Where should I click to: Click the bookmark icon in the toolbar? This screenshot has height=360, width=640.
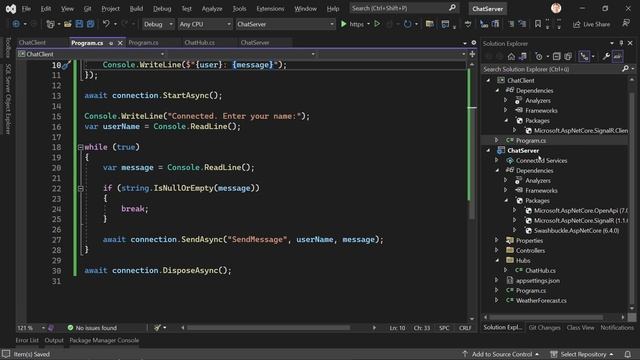538,24
